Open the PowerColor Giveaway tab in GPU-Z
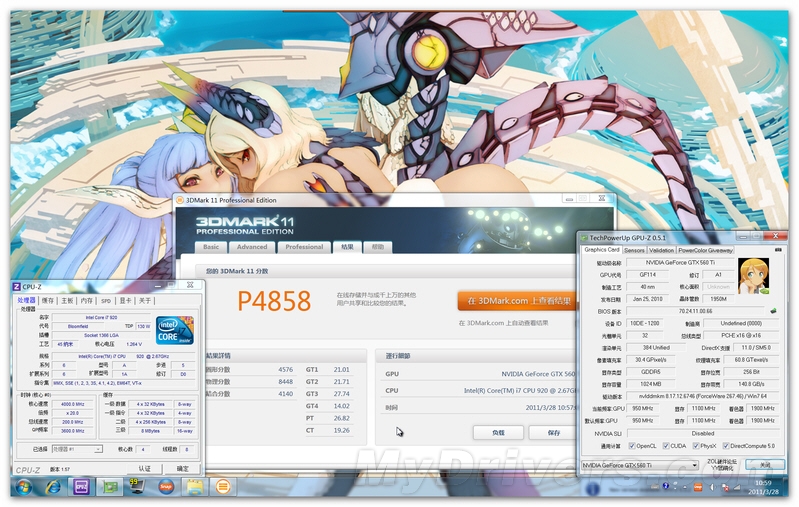 coord(705,250)
